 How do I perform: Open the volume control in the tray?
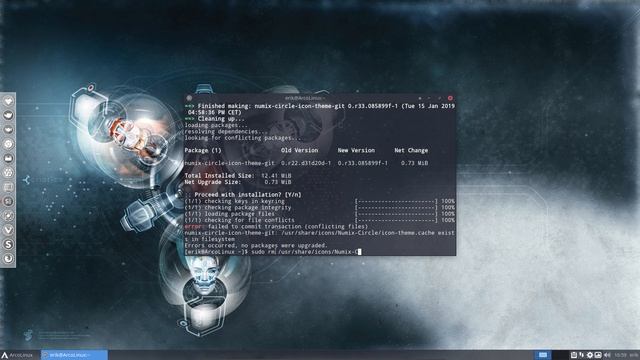point(607,355)
